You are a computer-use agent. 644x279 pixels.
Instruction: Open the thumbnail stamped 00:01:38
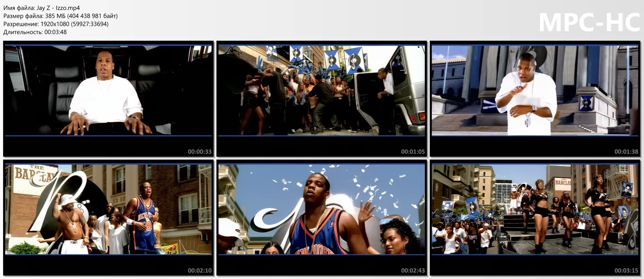(535, 99)
